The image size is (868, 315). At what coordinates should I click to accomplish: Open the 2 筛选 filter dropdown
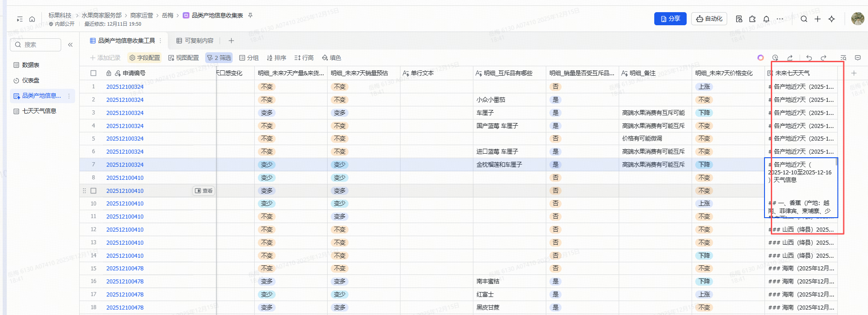[x=219, y=58]
